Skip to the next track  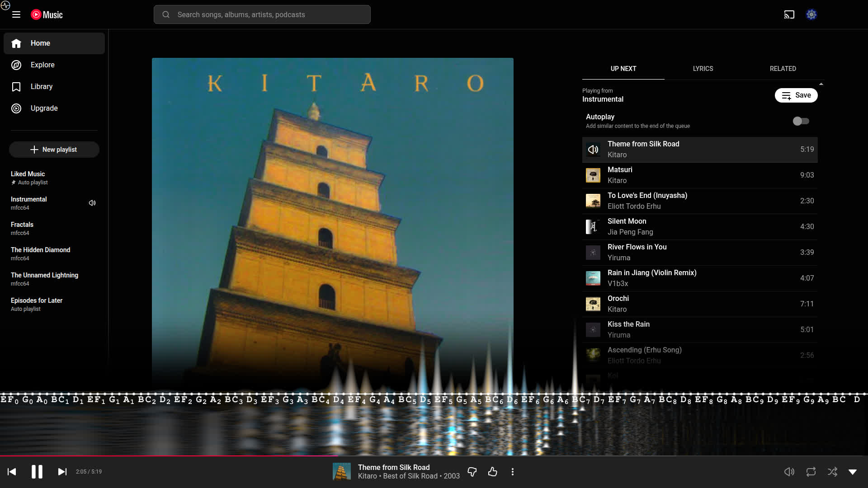coord(62,472)
